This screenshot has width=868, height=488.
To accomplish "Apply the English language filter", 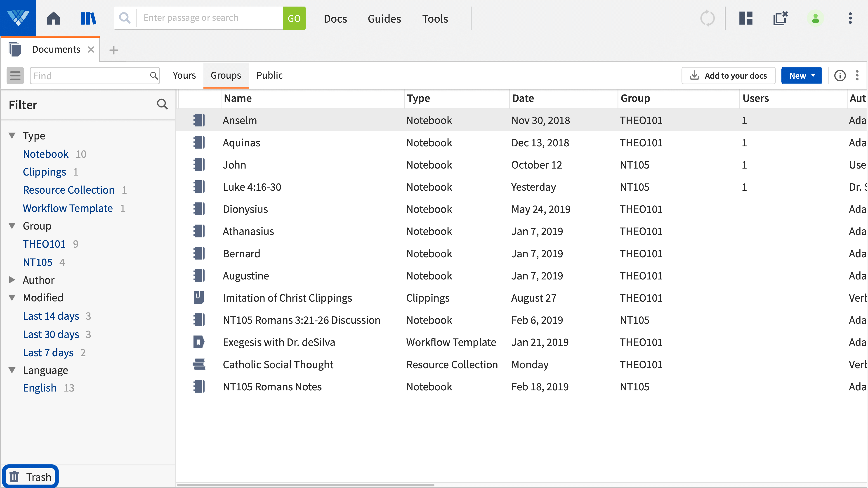I will (39, 388).
